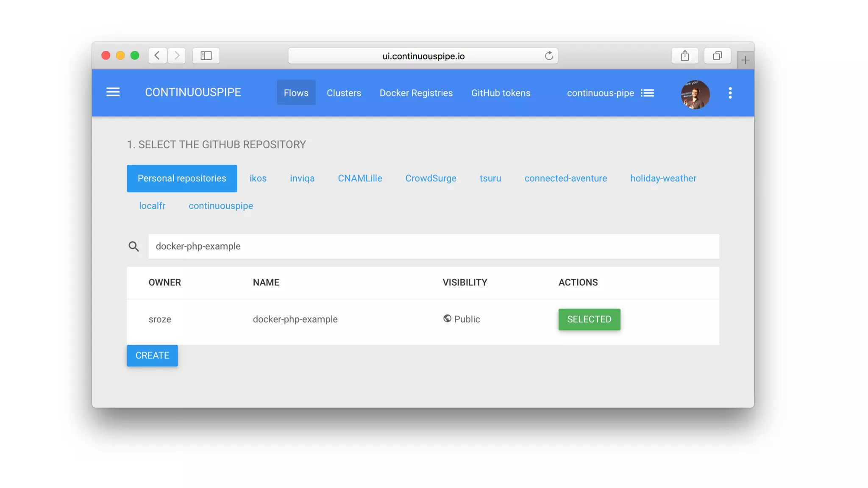868x488 pixels.
Task: Click the browser address bar
Action: click(423, 56)
